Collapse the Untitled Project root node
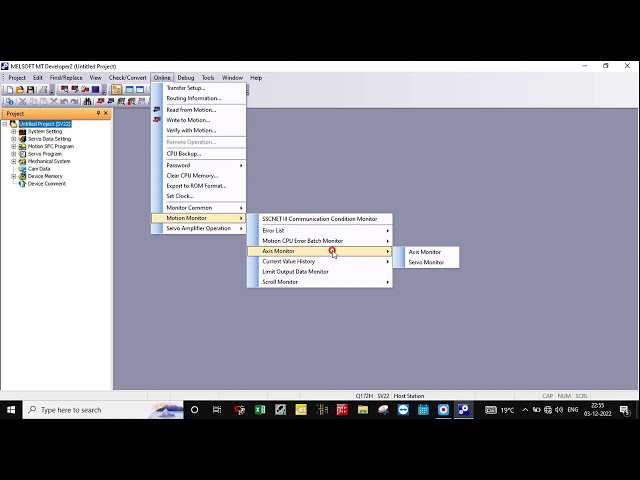 (x=5, y=124)
